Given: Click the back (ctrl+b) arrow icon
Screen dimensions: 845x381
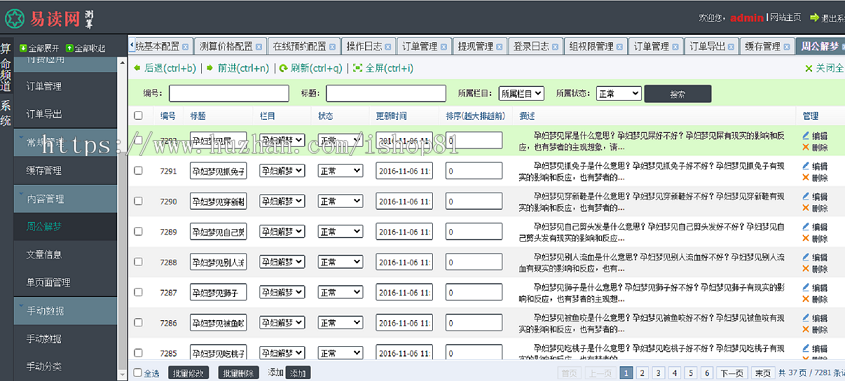Looking at the screenshot, I should tap(137, 68).
